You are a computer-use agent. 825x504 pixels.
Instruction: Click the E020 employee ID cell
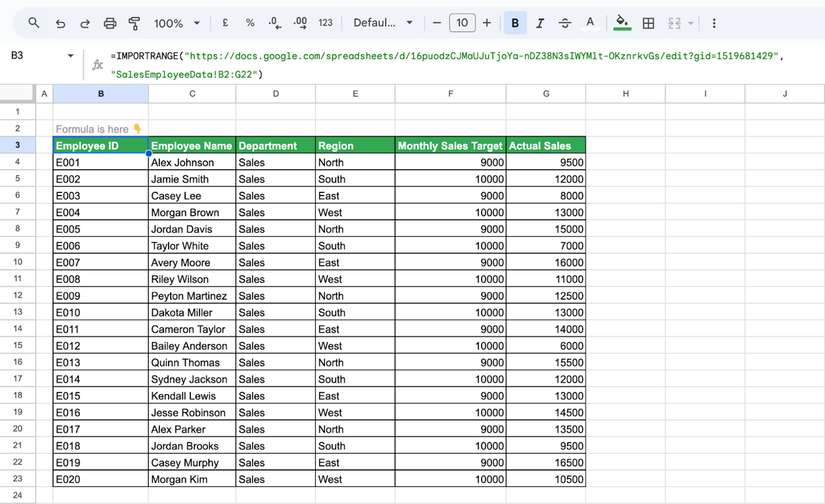point(101,479)
